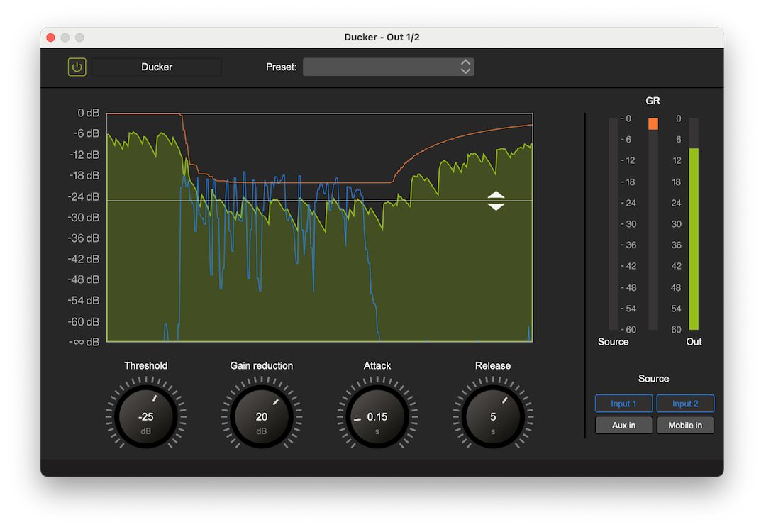Click the Preset stepper chevrons
This screenshot has width=766, height=532.
[466, 66]
